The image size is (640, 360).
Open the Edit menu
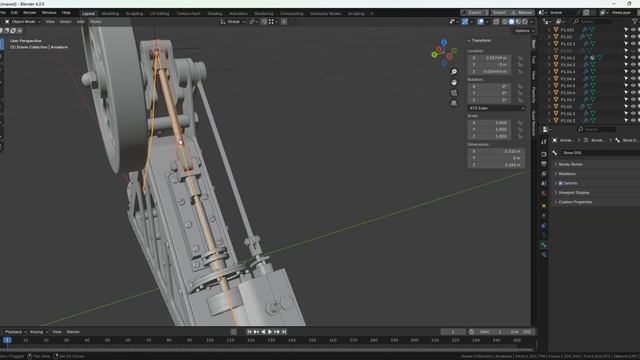click(14, 13)
